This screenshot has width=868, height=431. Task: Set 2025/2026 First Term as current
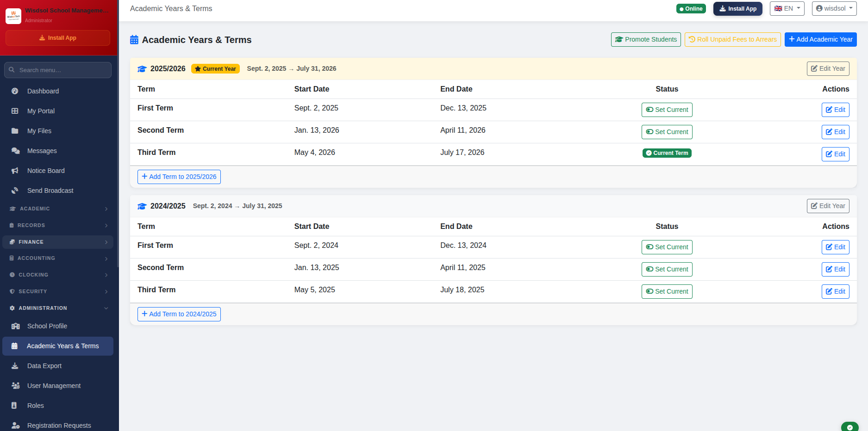(667, 110)
